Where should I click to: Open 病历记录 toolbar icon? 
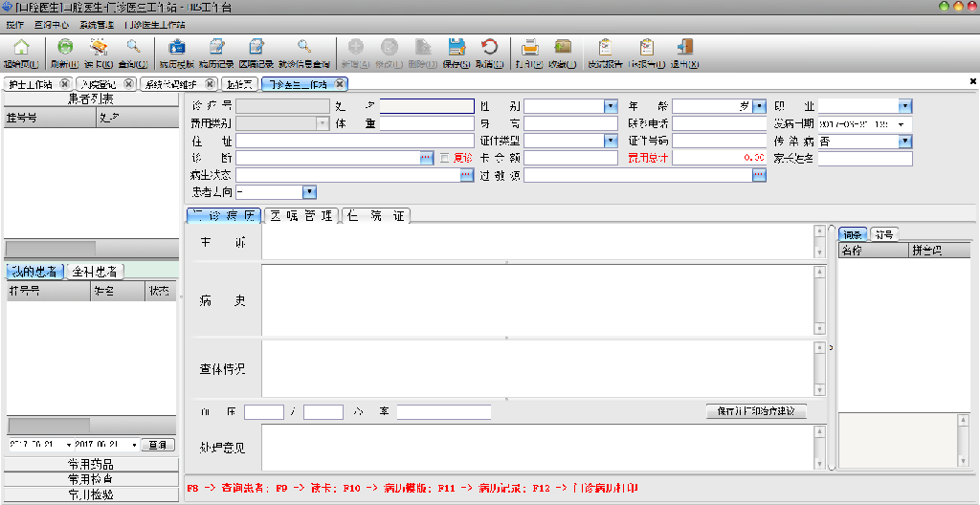[217, 48]
